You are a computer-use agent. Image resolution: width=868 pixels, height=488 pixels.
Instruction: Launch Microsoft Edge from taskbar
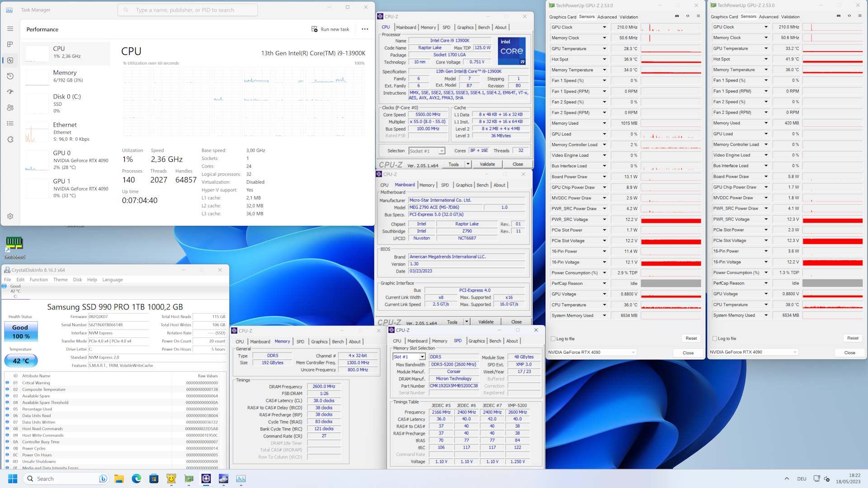(137, 479)
